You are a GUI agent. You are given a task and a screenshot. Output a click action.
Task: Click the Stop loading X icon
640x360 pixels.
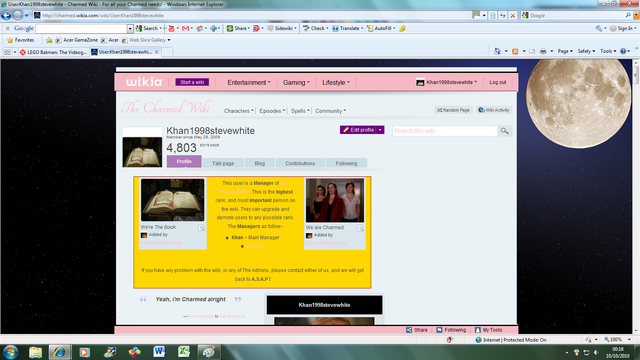pyautogui.click(x=513, y=16)
